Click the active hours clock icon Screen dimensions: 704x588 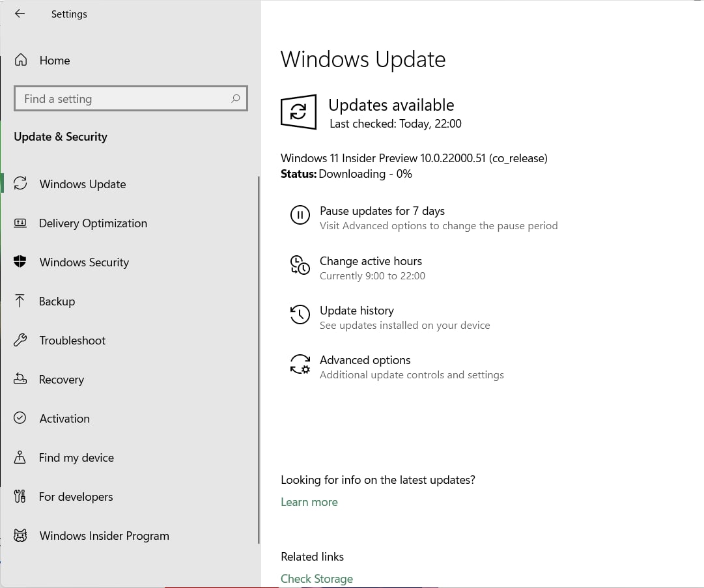(300, 265)
